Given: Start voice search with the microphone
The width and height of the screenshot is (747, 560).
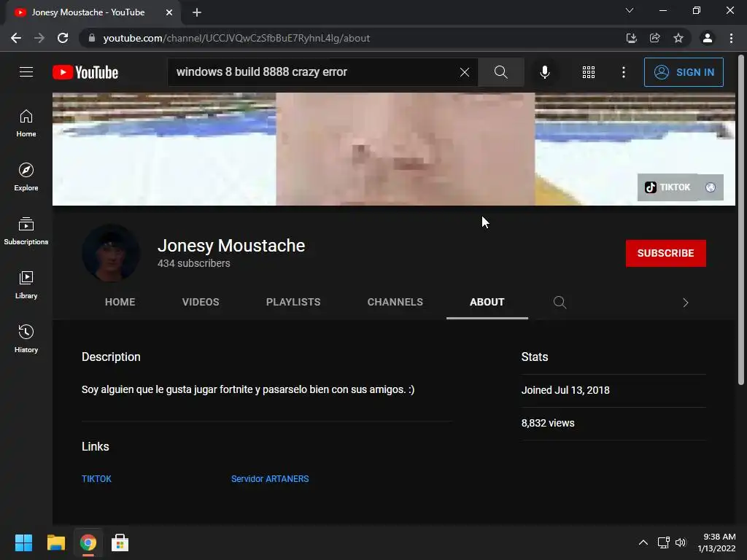Looking at the screenshot, I should 544,72.
